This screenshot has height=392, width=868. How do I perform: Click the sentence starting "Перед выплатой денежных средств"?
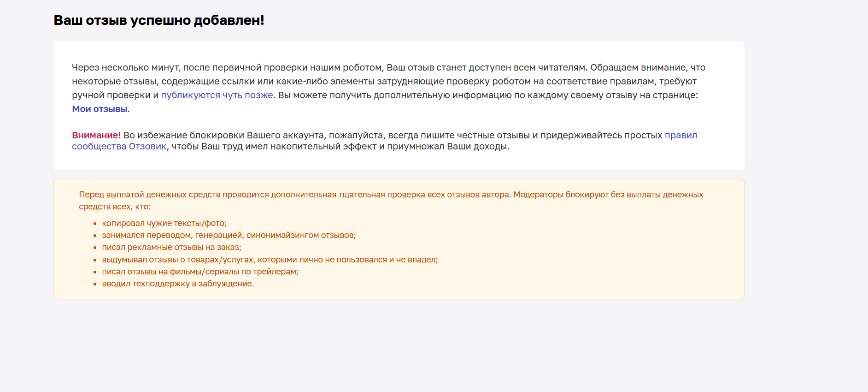coord(295,195)
